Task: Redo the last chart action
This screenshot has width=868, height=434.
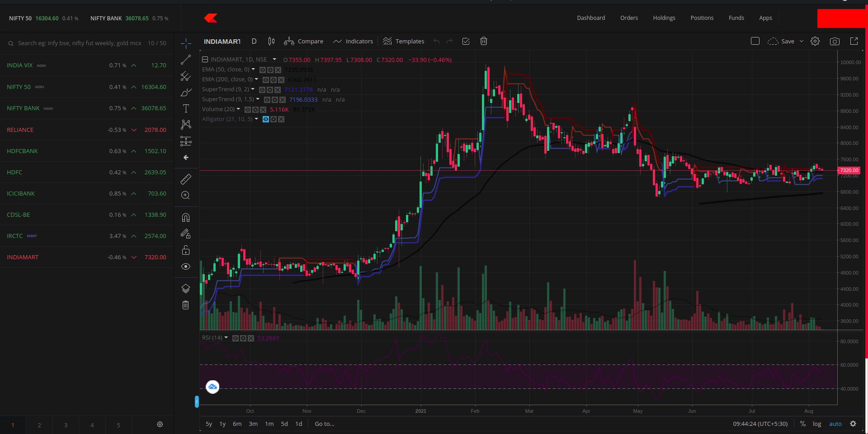Action: point(449,41)
